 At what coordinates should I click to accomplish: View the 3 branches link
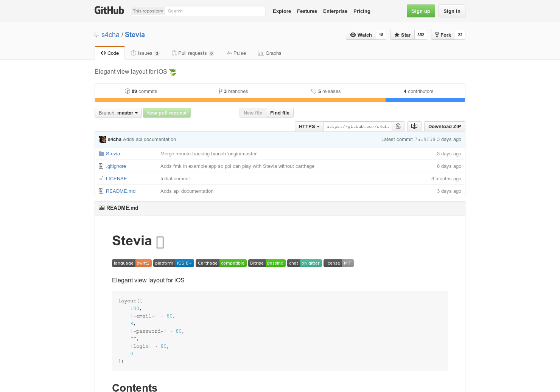click(233, 91)
